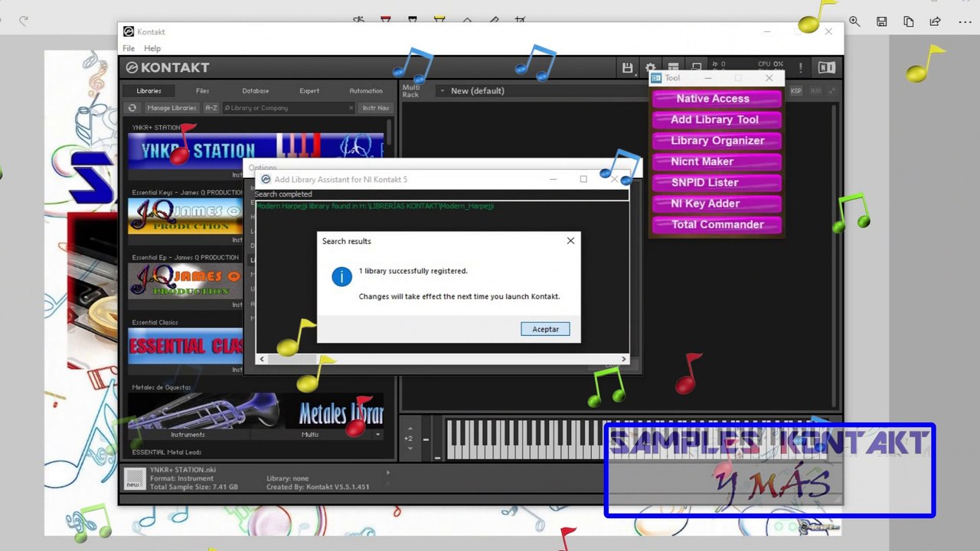Image resolution: width=980 pixels, height=551 pixels.
Task: Toggle A-Z library sorting
Action: tap(211, 108)
